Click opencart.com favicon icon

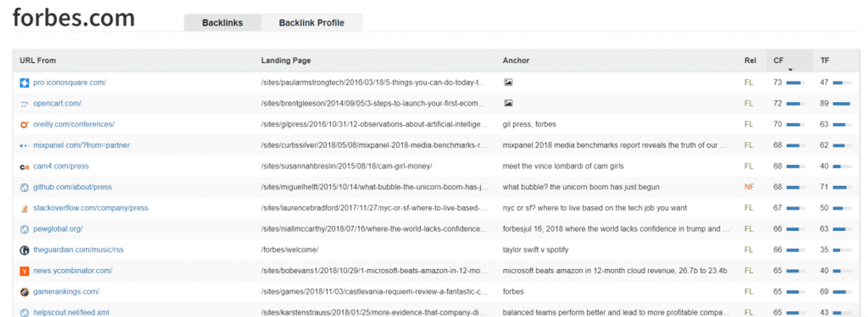pyautogui.click(x=25, y=103)
